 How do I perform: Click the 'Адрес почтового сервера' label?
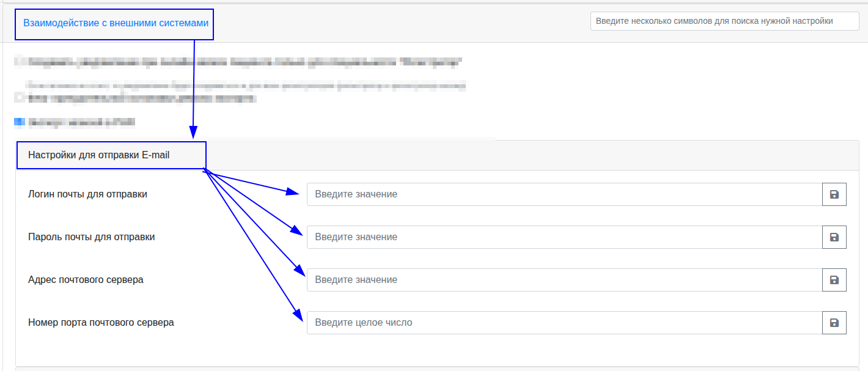[86, 280]
